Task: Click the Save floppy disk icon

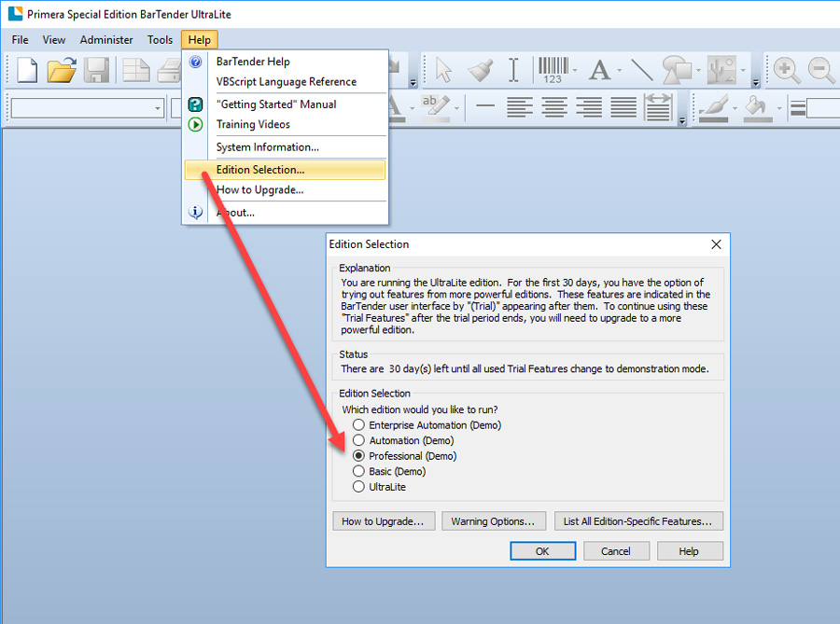Action: [x=96, y=70]
